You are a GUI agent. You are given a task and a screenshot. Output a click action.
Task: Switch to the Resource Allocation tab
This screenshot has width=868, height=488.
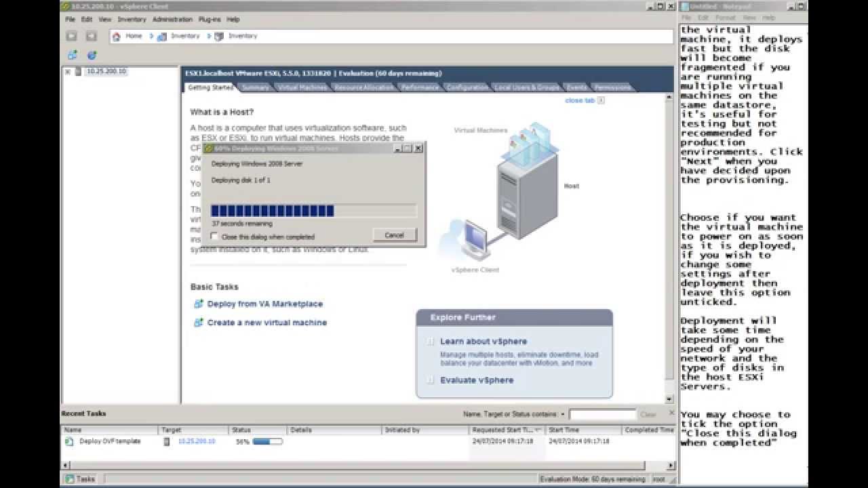click(363, 87)
